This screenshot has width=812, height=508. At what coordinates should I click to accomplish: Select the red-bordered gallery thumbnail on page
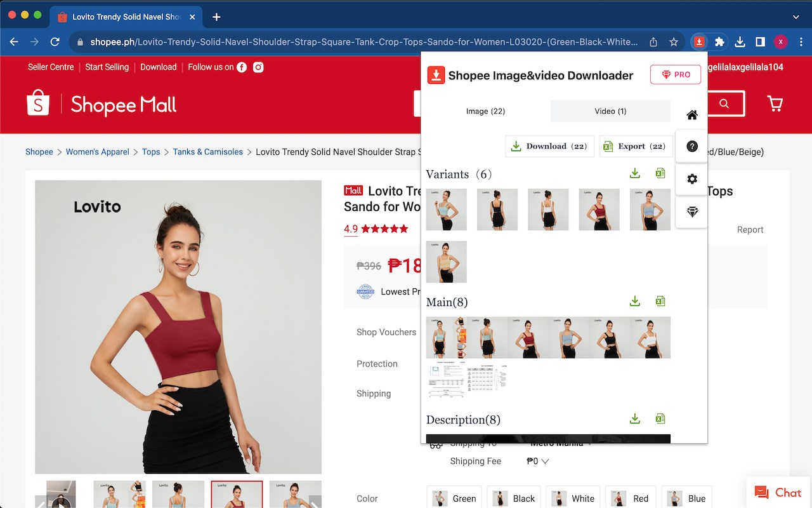point(237,494)
